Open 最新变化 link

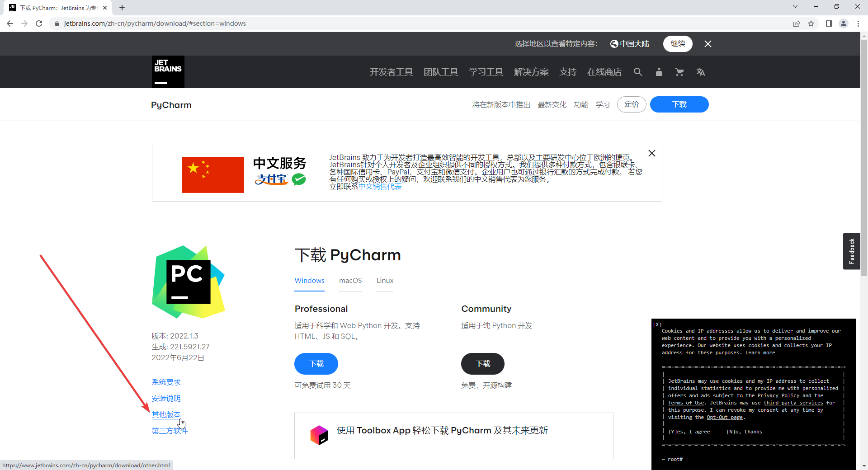click(x=552, y=104)
